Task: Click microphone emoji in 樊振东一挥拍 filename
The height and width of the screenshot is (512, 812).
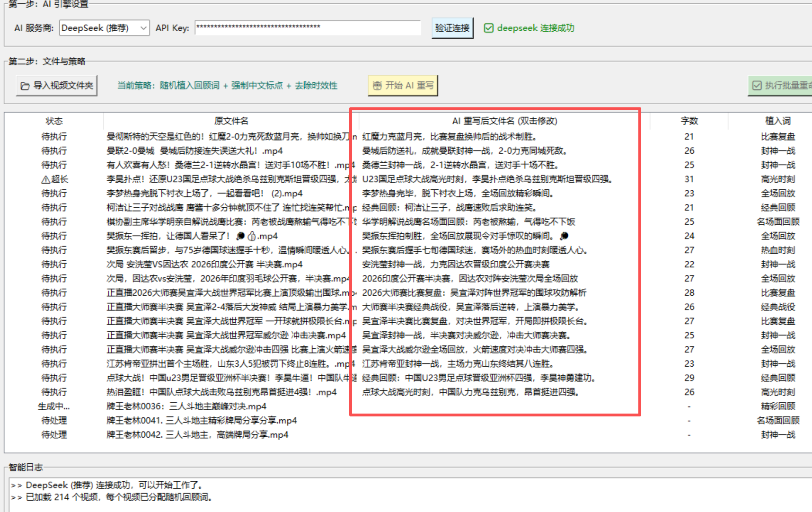Action: click(252, 236)
